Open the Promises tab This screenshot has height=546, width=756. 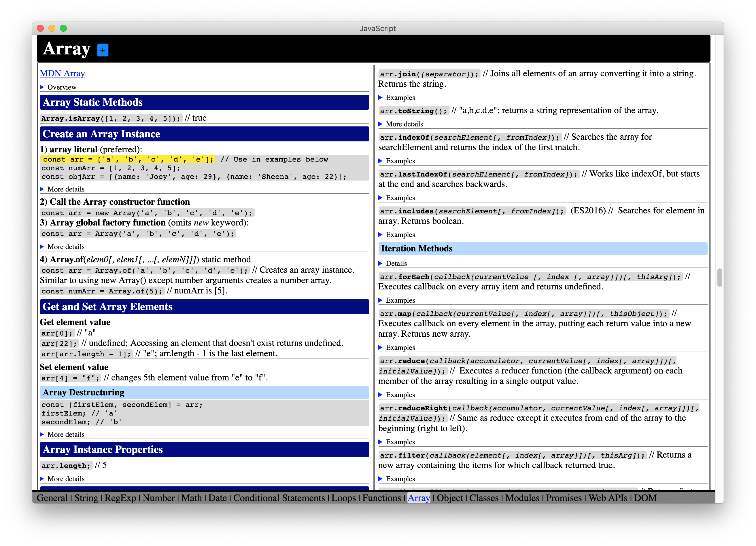click(x=564, y=498)
